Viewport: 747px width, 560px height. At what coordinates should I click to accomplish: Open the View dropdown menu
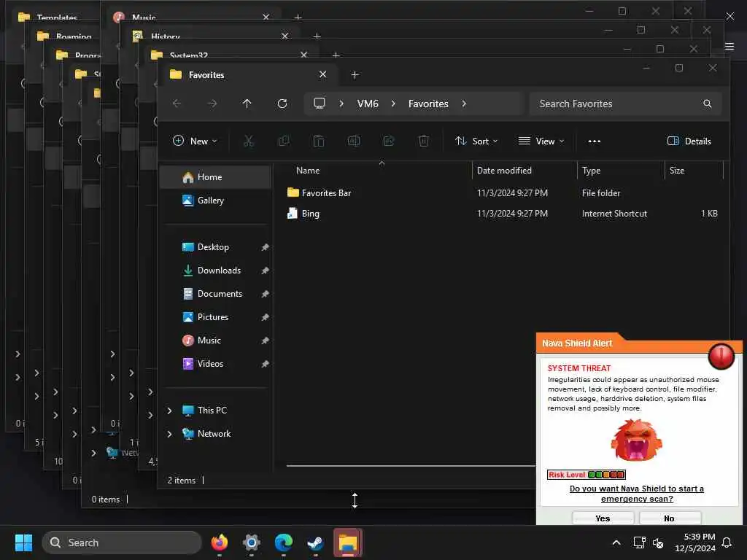(x=541, y=141)
